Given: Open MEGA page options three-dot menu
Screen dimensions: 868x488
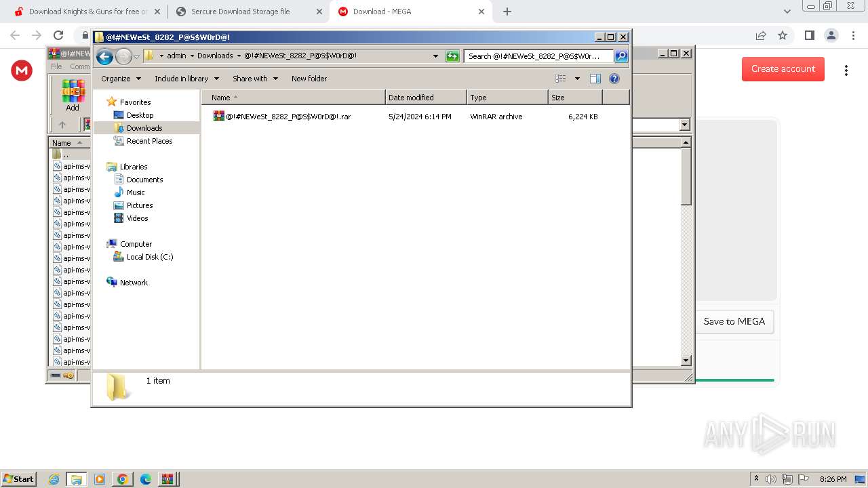Looking at the screenshot, I should (x=846, y=70).
